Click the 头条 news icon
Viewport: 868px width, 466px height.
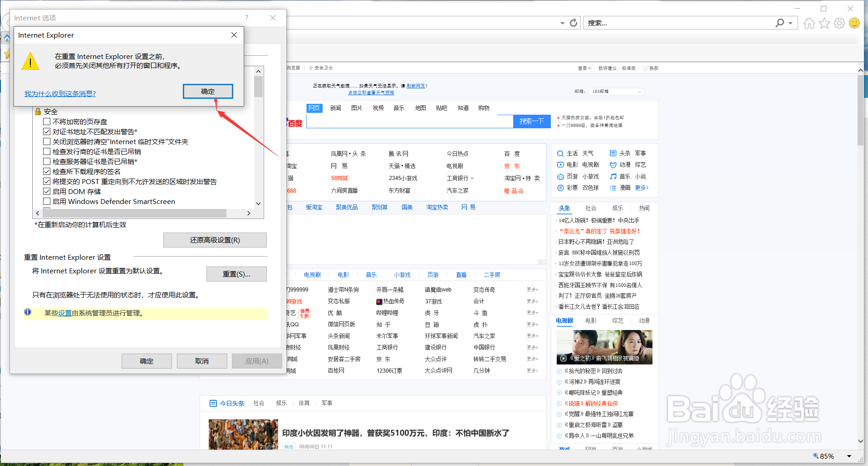point(613,153)
